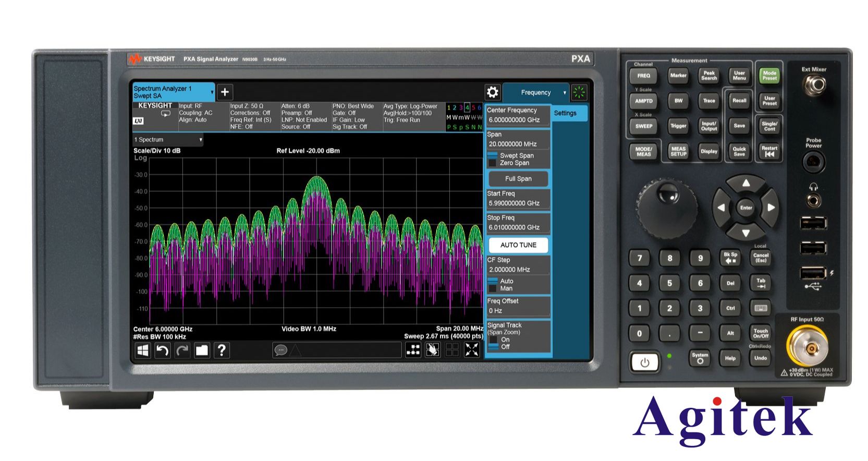The height and width of the screenshot is (461, 868).
Task: Open the file folder icon on the display
Action: (x=202, y=350)
